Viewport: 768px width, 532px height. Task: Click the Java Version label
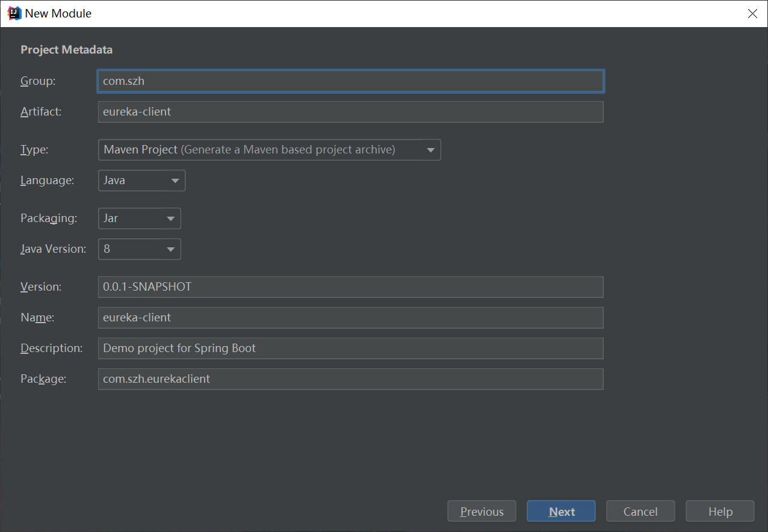pyautogui.click(x=53, y=249)
